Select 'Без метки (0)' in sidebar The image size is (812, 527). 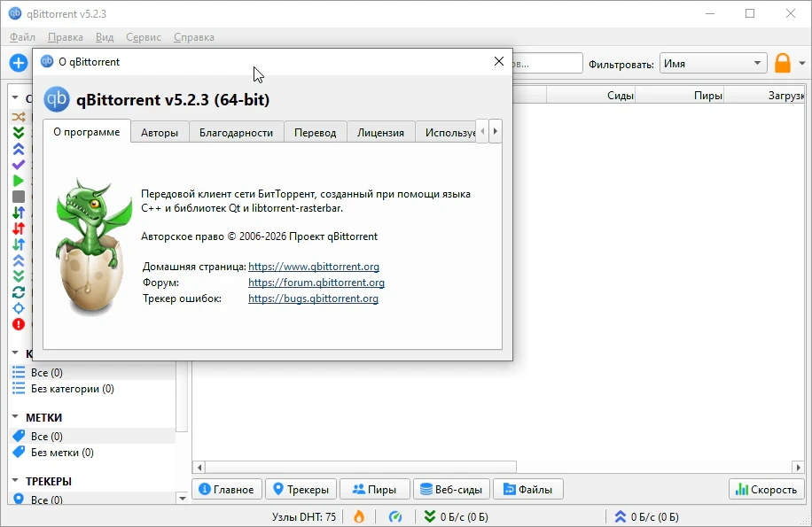tap(91, 452)
